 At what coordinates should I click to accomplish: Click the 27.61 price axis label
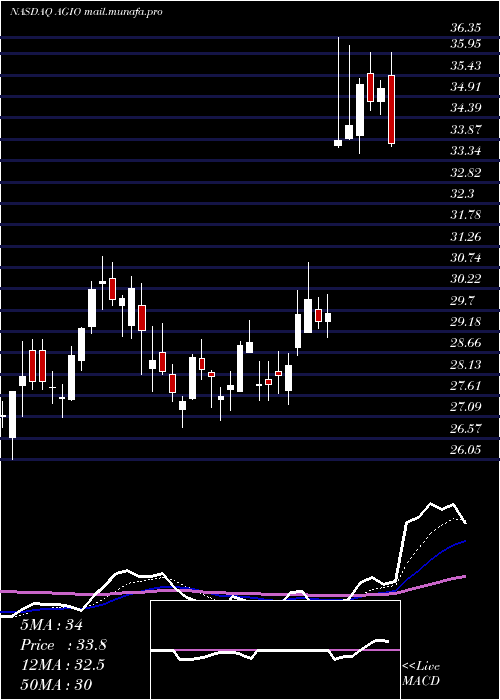[465, 386]
